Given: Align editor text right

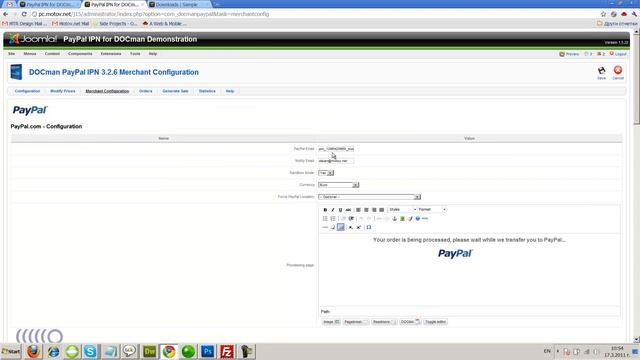Looking at the screenshot, I should (374, 210).
